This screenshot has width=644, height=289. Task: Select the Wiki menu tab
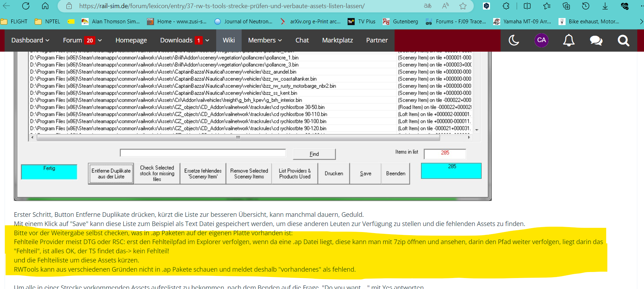click(x=229, y=40)
